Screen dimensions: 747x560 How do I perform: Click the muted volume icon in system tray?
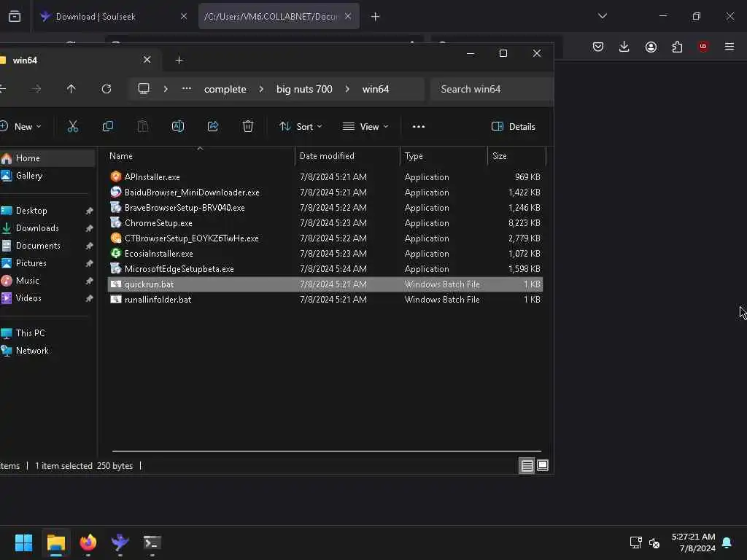[x=654, y=542]
